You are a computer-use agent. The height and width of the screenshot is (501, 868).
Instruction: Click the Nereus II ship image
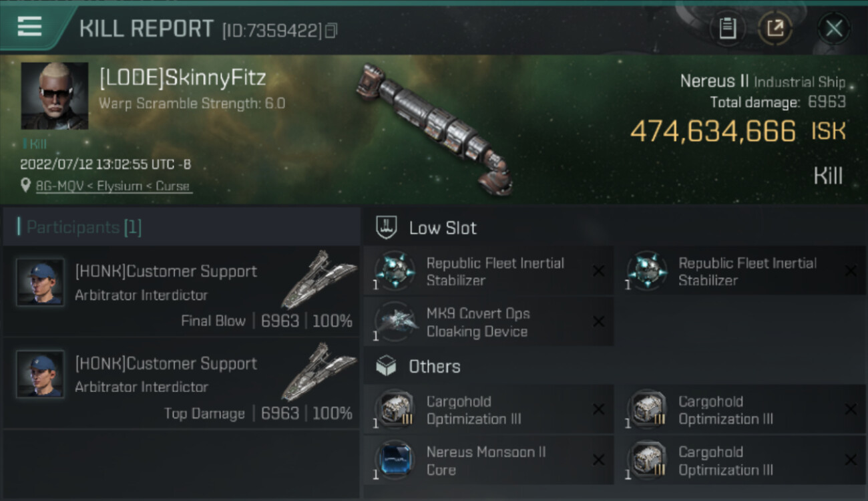pyautogui.click(x=435, y=126)
